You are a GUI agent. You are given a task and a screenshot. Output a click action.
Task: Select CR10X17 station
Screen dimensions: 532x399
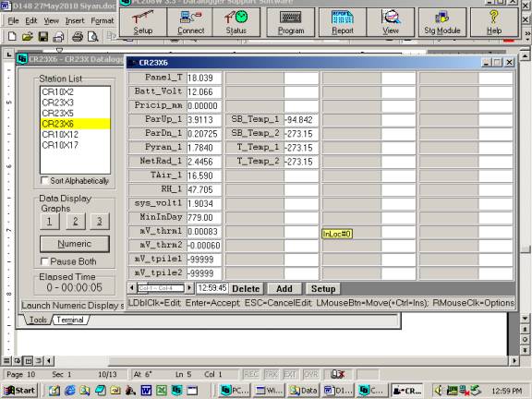(75, 145)
